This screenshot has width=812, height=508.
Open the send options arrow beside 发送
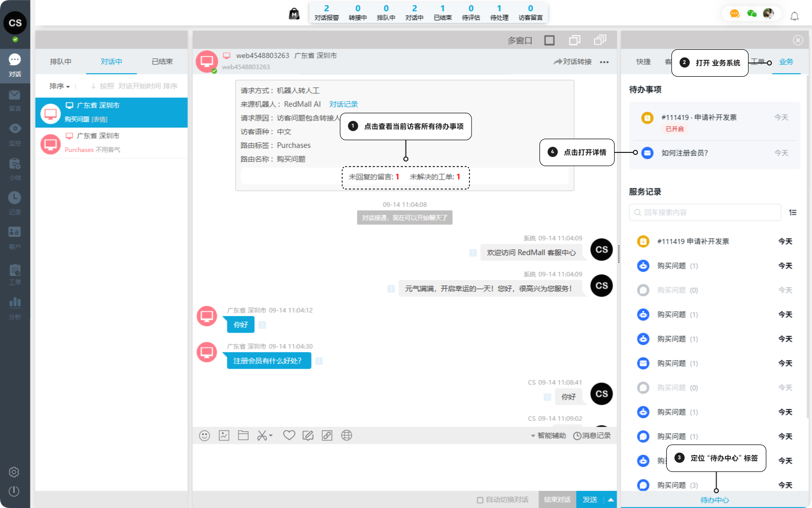point(611,500)
